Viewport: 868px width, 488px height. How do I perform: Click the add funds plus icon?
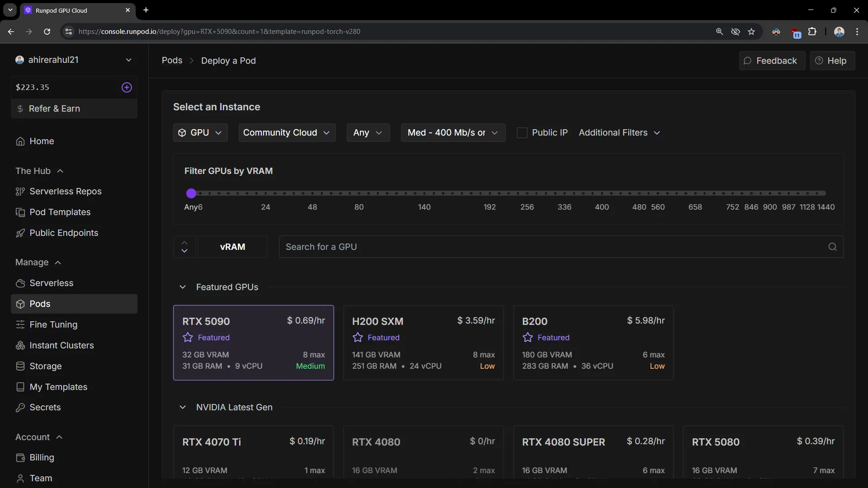pos(127,87)
